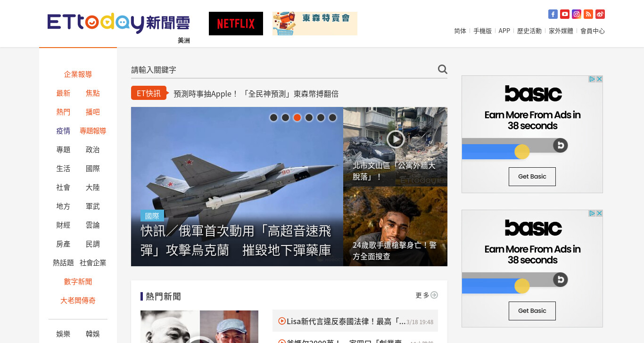Screen dimensions: 644x343
Task: Open 軍武 sidebar category
Action: [x=93, y=206]
